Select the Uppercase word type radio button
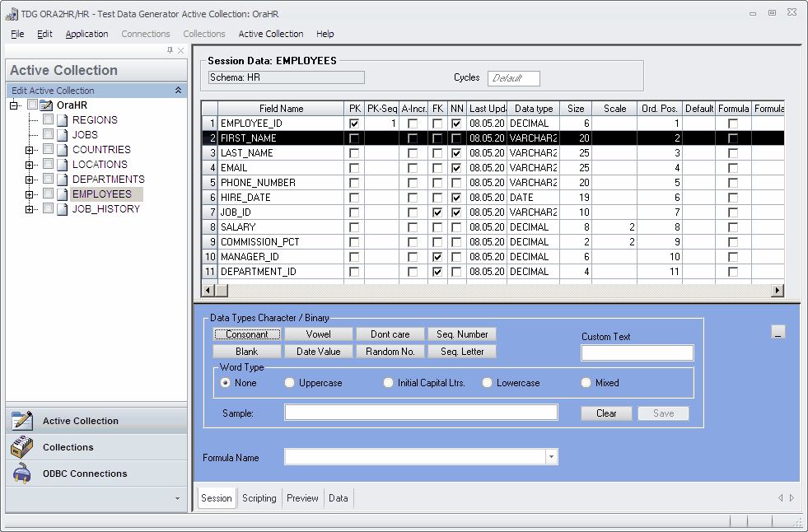Viewport: 808px width, 532px height. point(290,382)
